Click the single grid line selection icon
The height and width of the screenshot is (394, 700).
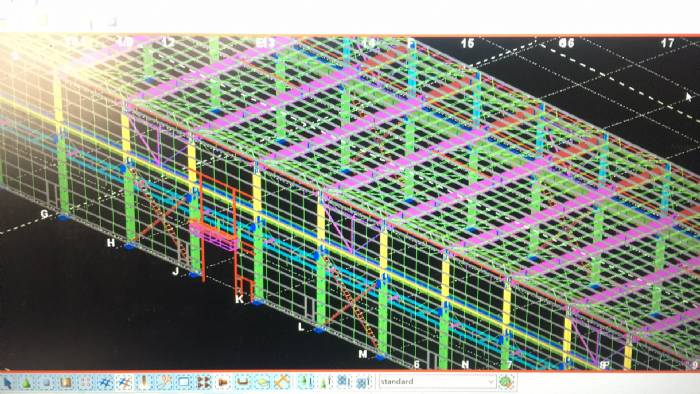125,382
